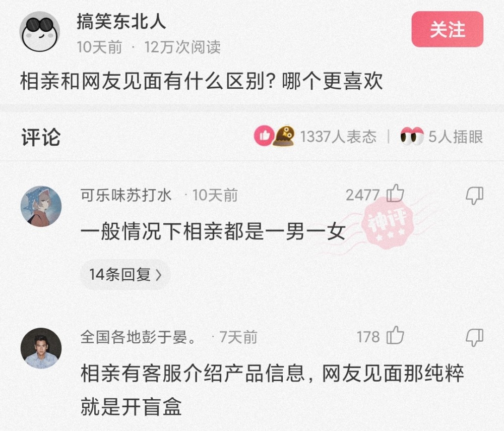Open 可乐味苏打水's shark avatar
The image size is (504, 431).
[x=41, y=207]
